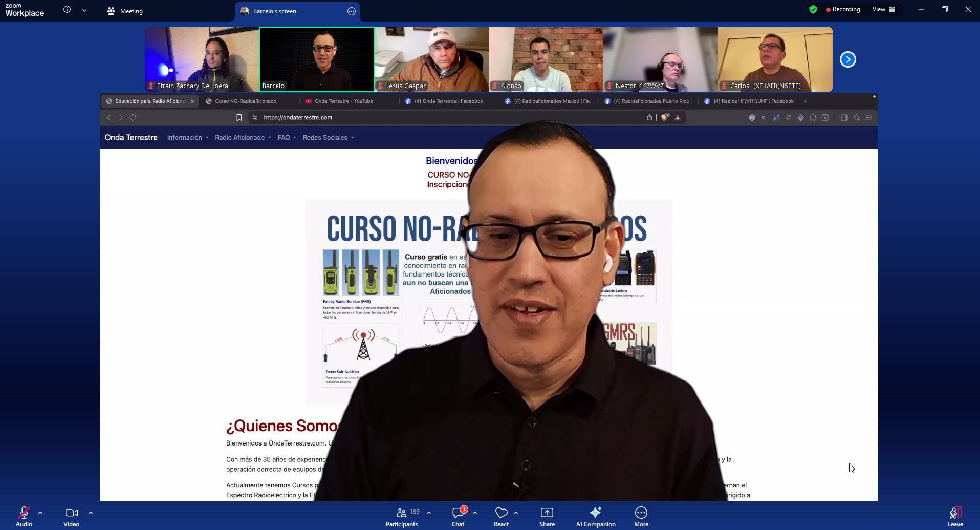The width and height of the screenshot is (980, 530).
Task: Open the AI Companion
Action: [x=596, y=516]
